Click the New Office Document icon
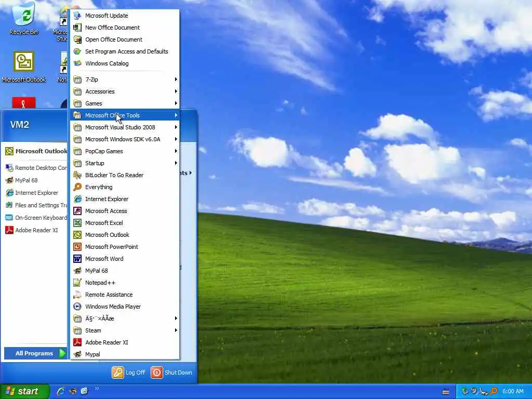The width and height of the screenshot is (532, 399). 77,28
